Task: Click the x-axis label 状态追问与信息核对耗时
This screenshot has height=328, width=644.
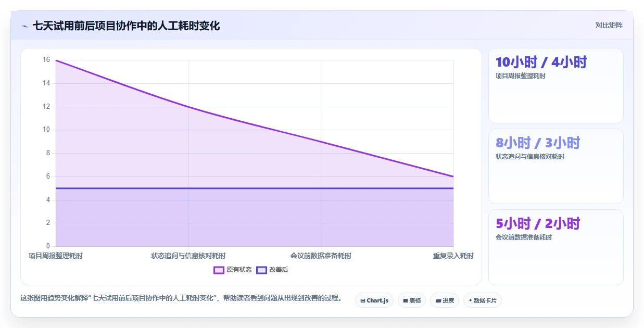Action: point(188,256)
